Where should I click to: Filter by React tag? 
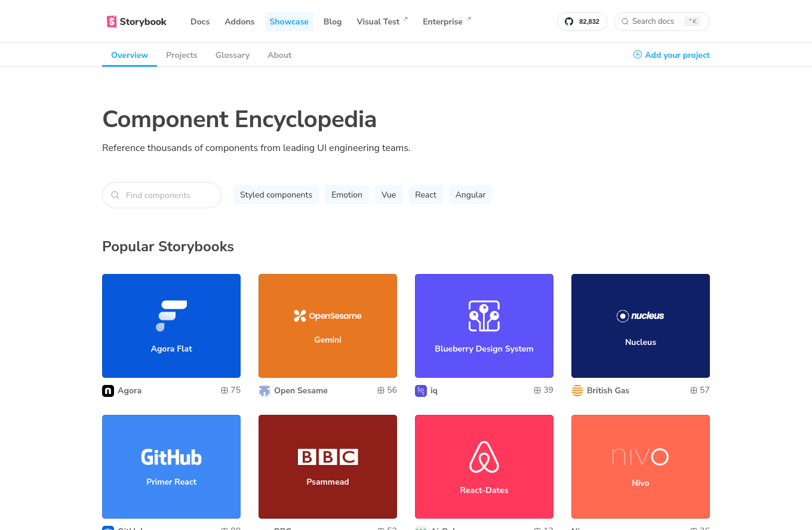(x=426, y=195)
